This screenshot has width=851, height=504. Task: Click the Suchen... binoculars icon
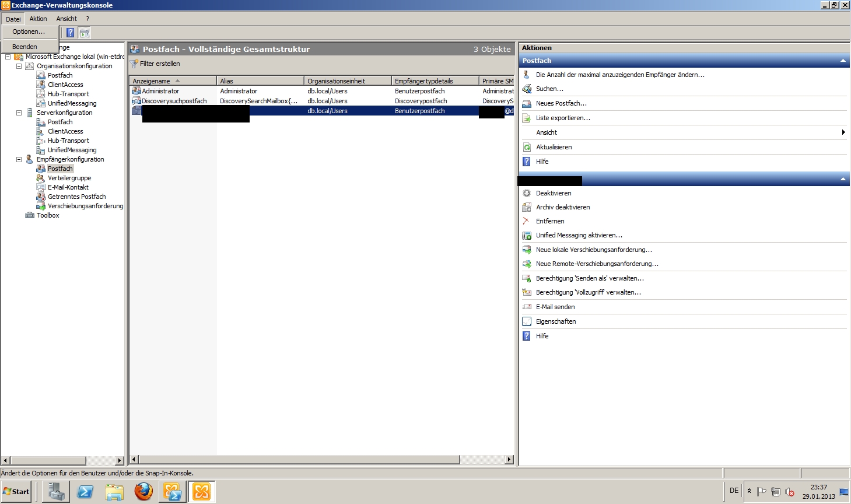[x=526, y=89]
